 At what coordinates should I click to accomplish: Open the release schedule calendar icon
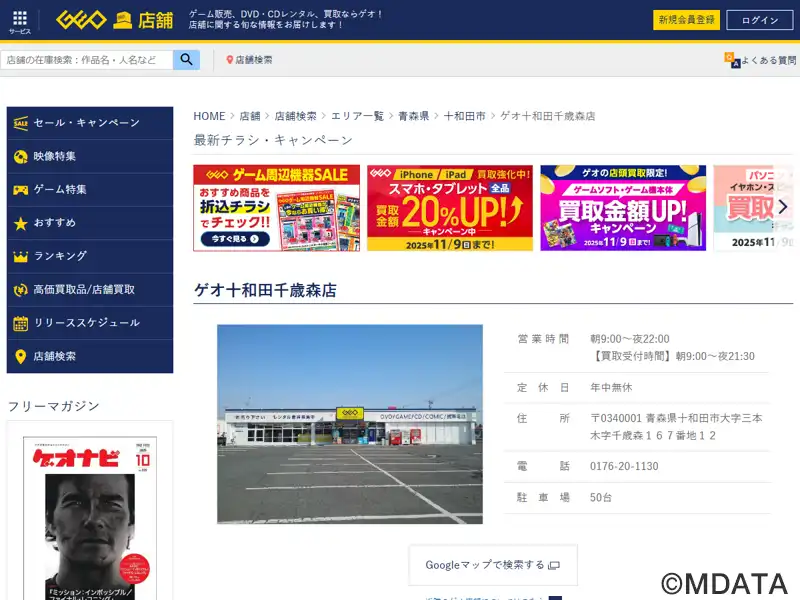(20, 323)
